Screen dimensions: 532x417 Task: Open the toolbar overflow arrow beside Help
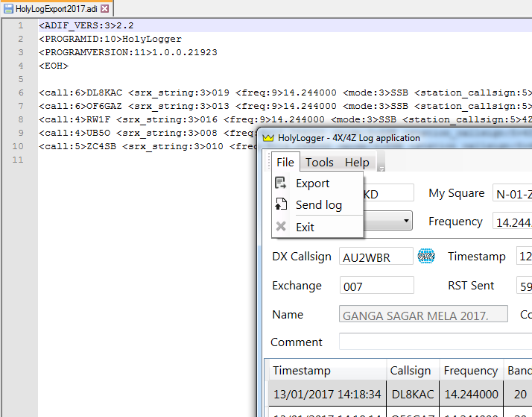[381, 163]
